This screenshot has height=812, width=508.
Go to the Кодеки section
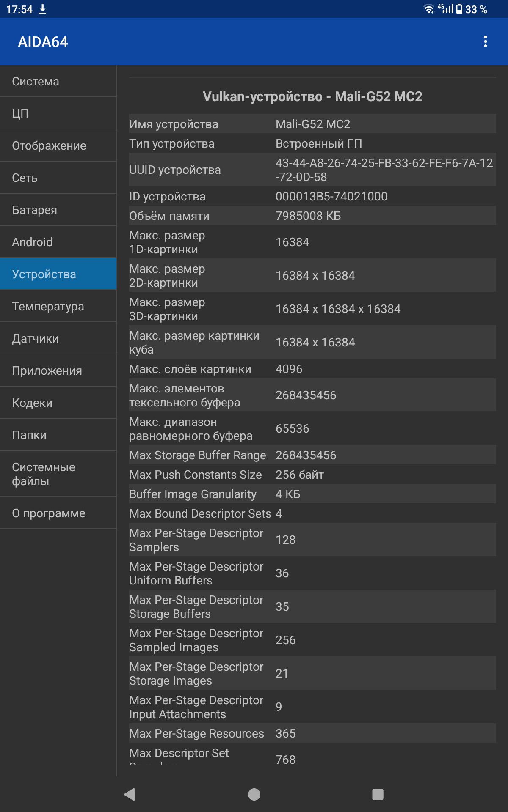click(58, 403)
